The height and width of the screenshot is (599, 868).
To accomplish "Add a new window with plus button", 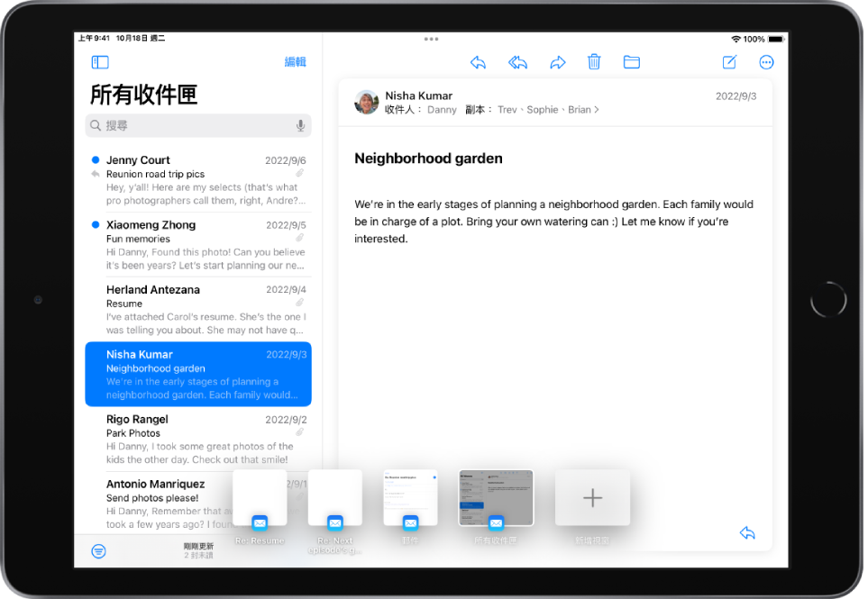I will 592,498.
